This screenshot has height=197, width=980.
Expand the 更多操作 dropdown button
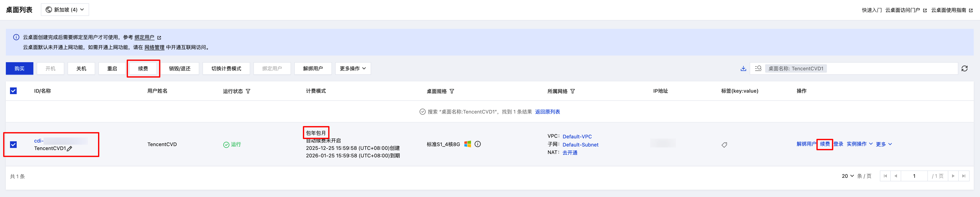pyautogui.click(x=353, y=68)
